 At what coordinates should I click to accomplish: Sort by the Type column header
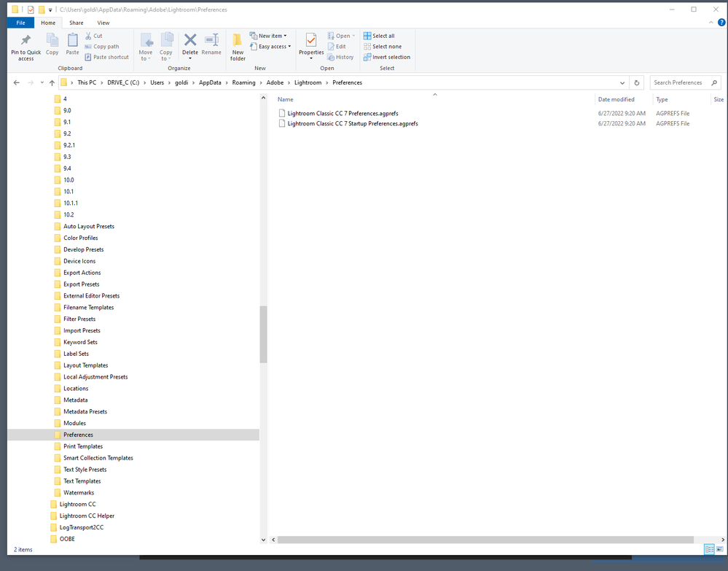pos(662,99)
